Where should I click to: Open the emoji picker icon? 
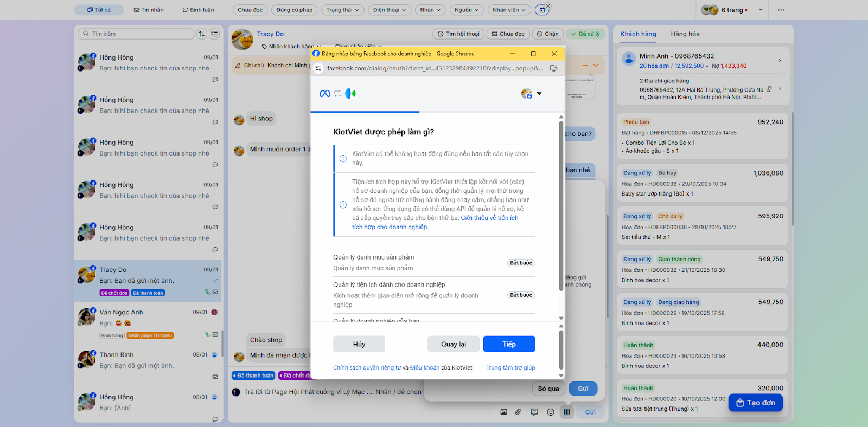pyautogui.click(x=551, y=412)
